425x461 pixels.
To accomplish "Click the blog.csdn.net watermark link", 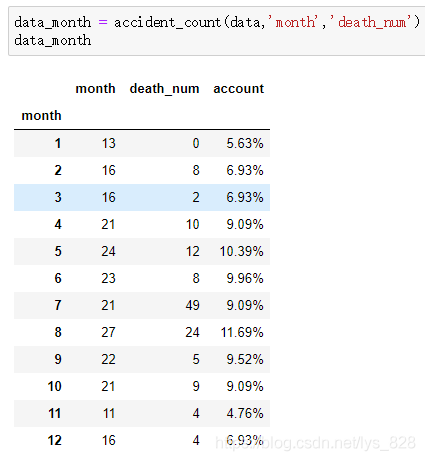I will pyautogui.click(x=316, y=443).
